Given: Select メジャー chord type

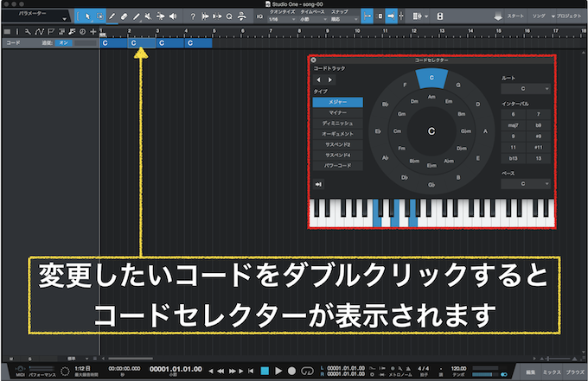Looking at the screenshot, I should [338, 102].
